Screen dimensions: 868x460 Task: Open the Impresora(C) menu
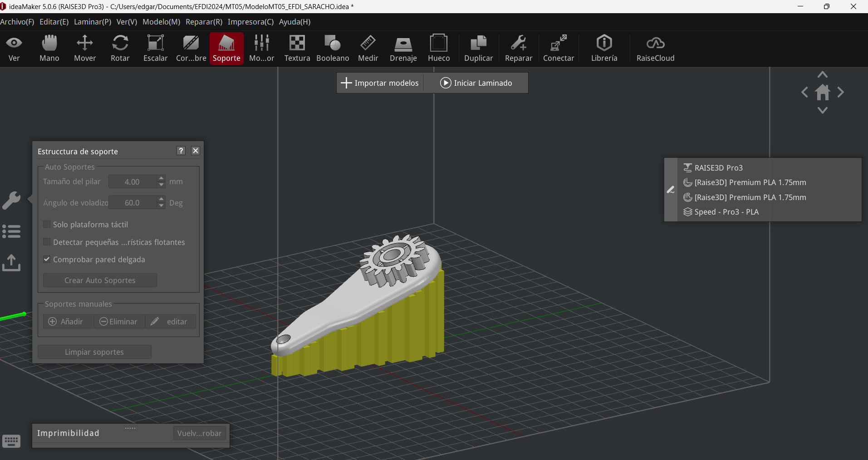pyautogui.click(x=250, y=22)
